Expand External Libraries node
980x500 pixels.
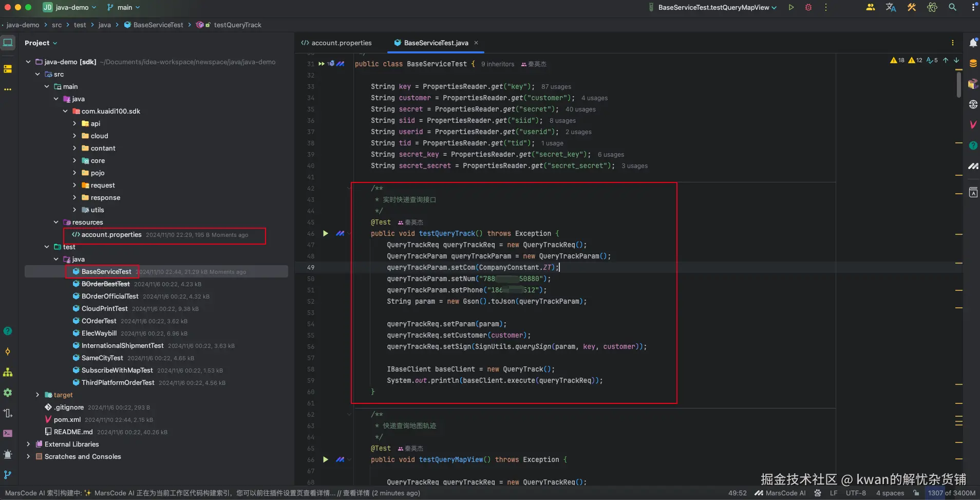pos(28,444)
